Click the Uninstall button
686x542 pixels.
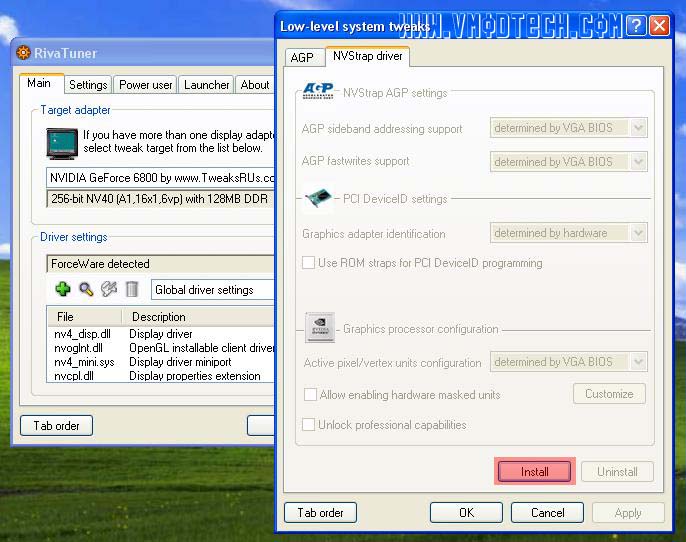click(x=617, y=472)
